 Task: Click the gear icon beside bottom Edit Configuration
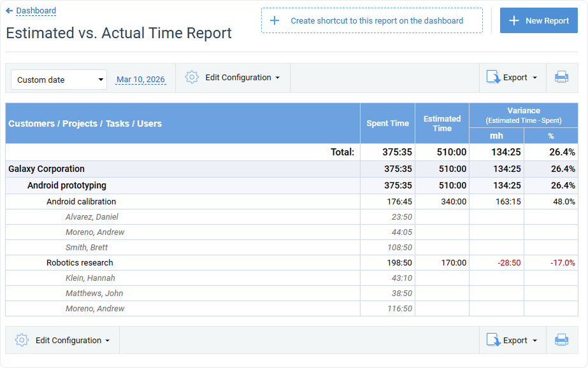coord(22,339)
